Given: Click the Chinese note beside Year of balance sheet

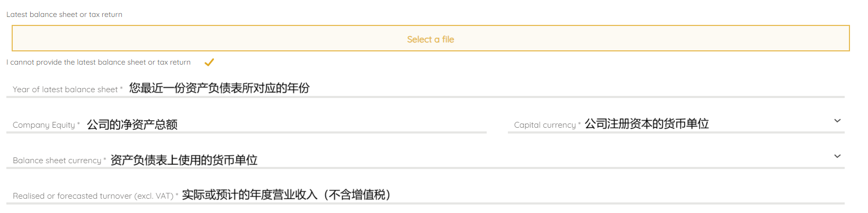Looking at the screenshot, I should 219,88.
